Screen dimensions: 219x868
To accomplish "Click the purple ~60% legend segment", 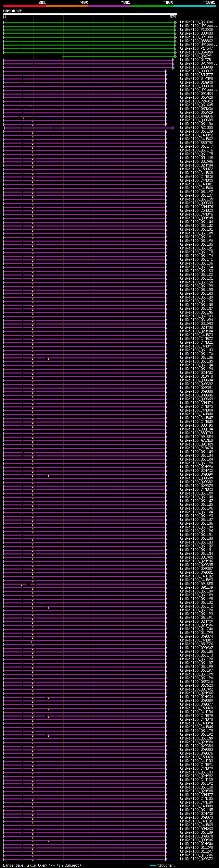I will [x=109, y=6].
